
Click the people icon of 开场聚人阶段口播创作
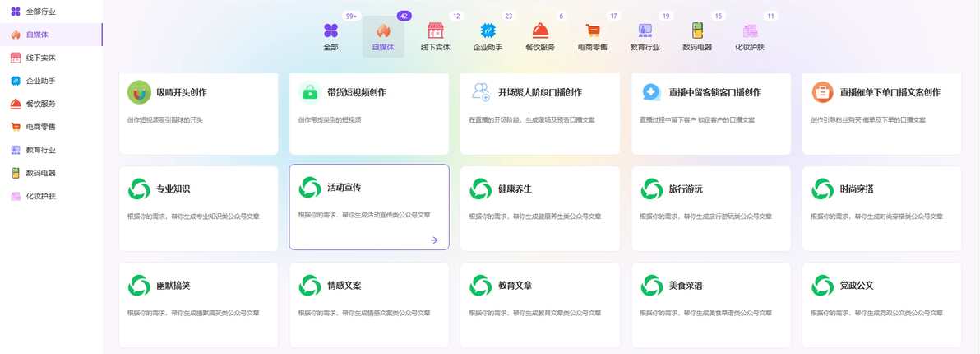pyautogui.click(x=481, y=92)
